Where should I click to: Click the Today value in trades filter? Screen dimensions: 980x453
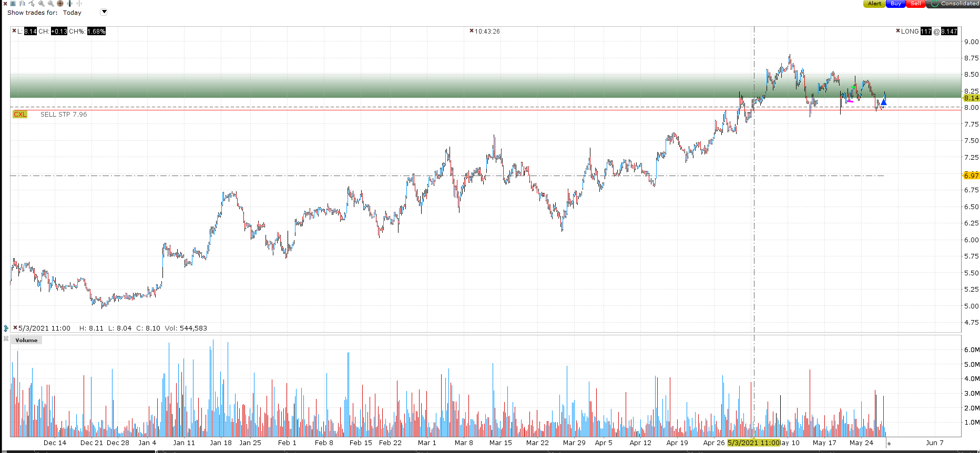pyautogui.click(x=72, y=13)
